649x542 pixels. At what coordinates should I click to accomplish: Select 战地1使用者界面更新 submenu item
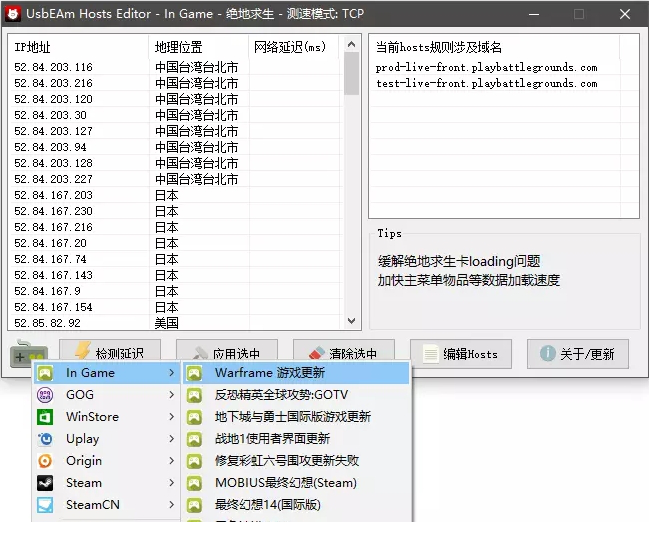coord(296,438)
